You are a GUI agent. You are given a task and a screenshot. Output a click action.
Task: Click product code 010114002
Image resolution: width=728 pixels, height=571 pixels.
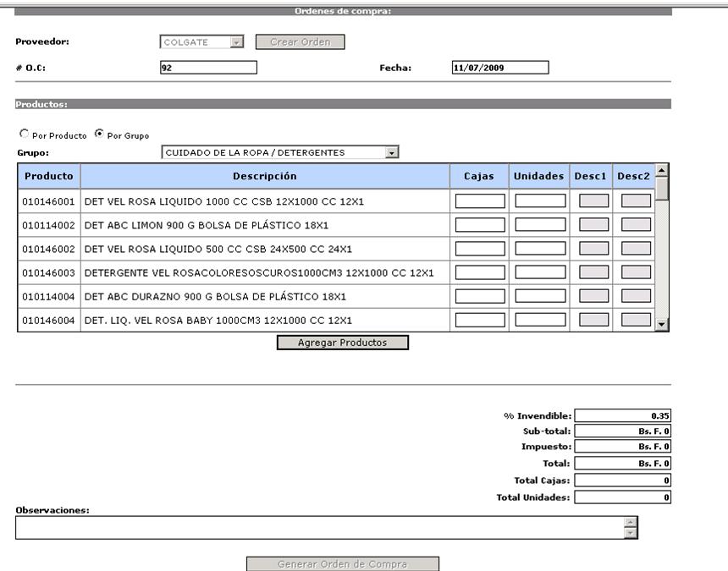[48, 225]
